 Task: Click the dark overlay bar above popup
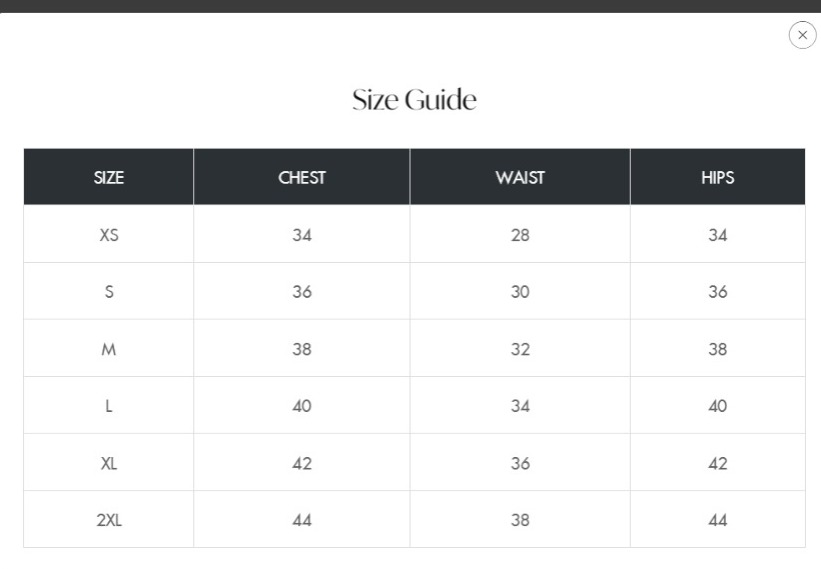410,5
